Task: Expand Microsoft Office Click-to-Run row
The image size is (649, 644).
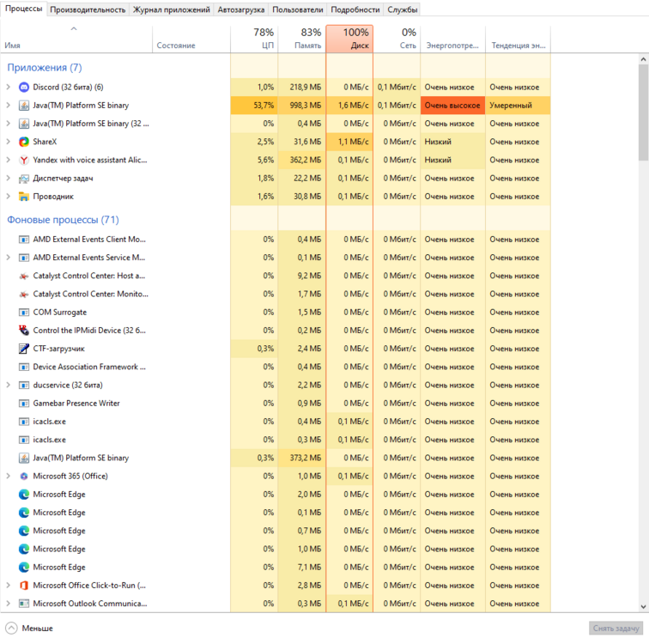Action: tap(9, 586)
